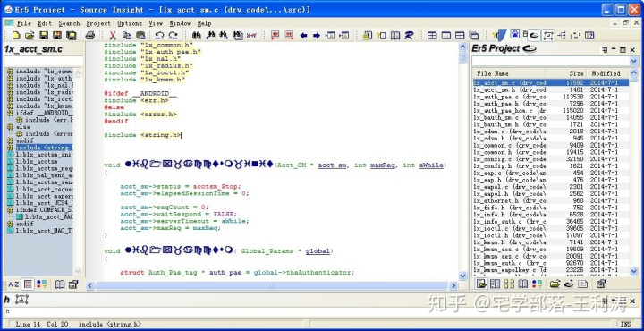
Task: Open the Options menu
Action: [130, 23]
